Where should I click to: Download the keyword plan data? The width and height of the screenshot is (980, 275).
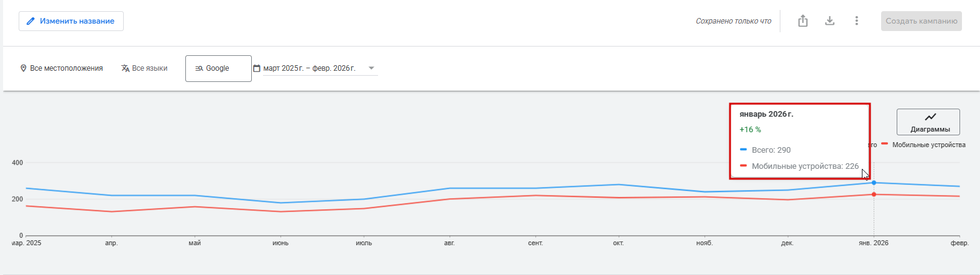[830, 21]
